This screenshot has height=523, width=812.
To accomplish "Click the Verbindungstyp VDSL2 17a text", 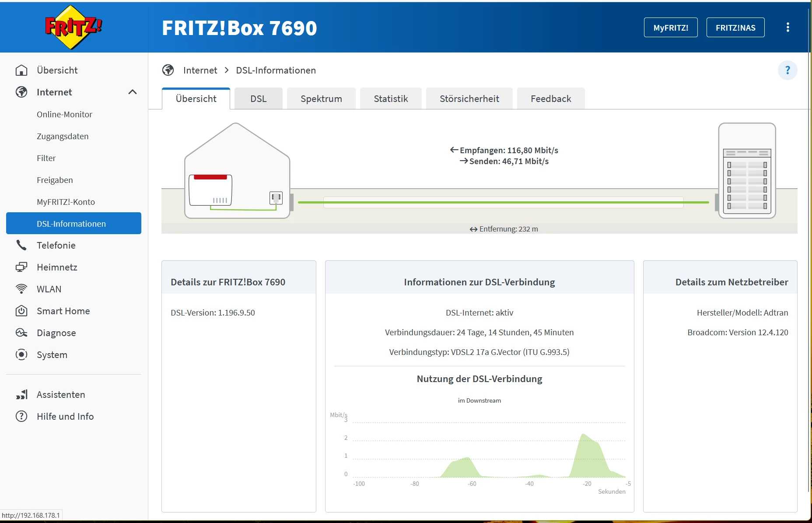I will (x=479, y=352).
